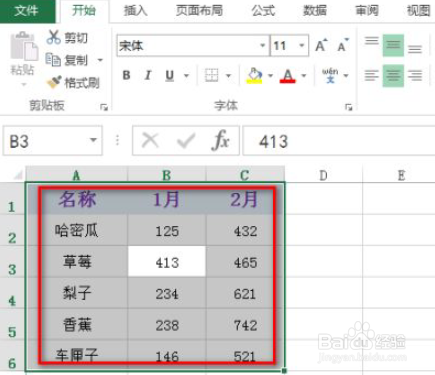Select cell with value 413
435x375 pixels.
tap(167, 262)
